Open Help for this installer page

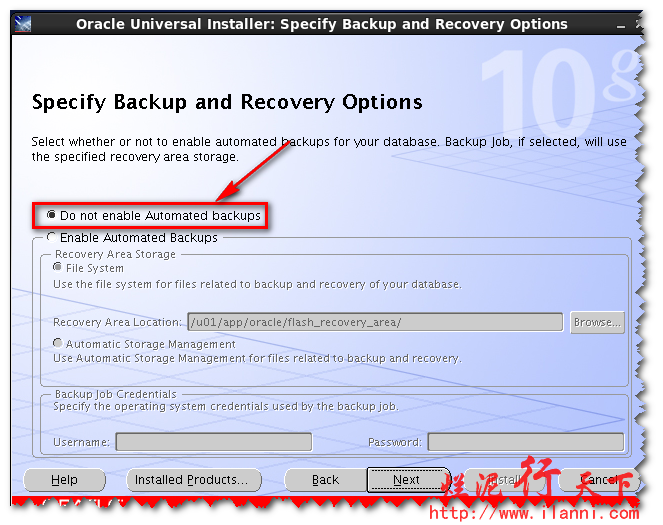click(x=64, y=480)
